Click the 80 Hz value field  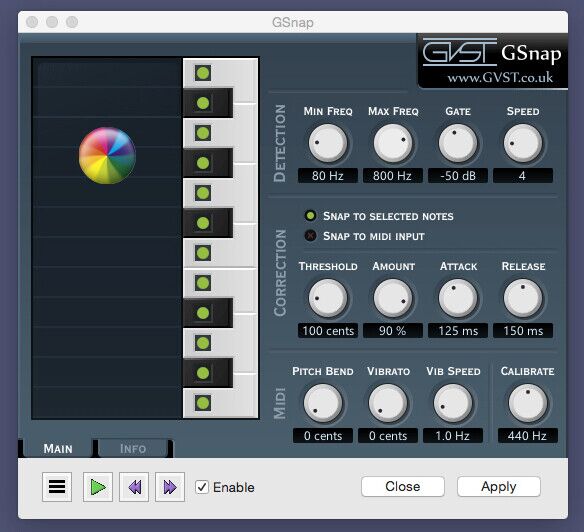(x=328, y=175)
